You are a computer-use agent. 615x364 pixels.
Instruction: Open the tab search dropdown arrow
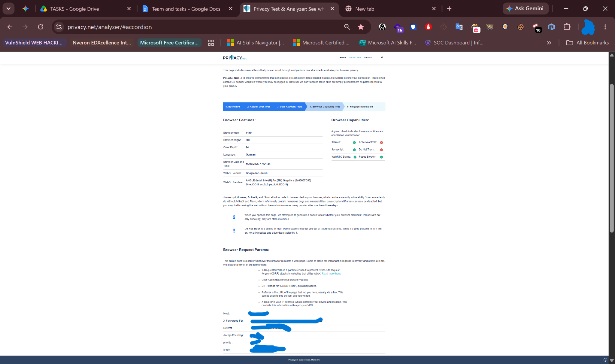pyautogui.click(x=8, y=9)
